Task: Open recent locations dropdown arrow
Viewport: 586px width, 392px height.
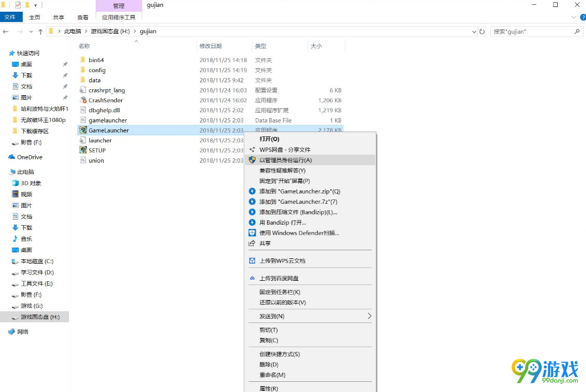Action: pos(30,32)
